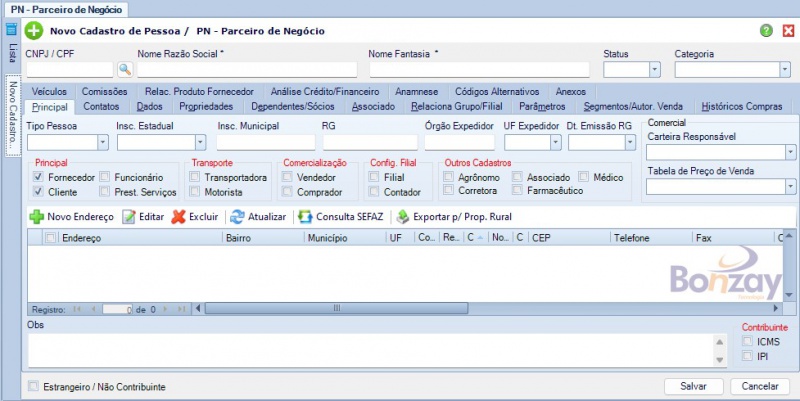The image size is (800, 401).
Task: Switch to the Contatos tab
Action: coord(102,106)
